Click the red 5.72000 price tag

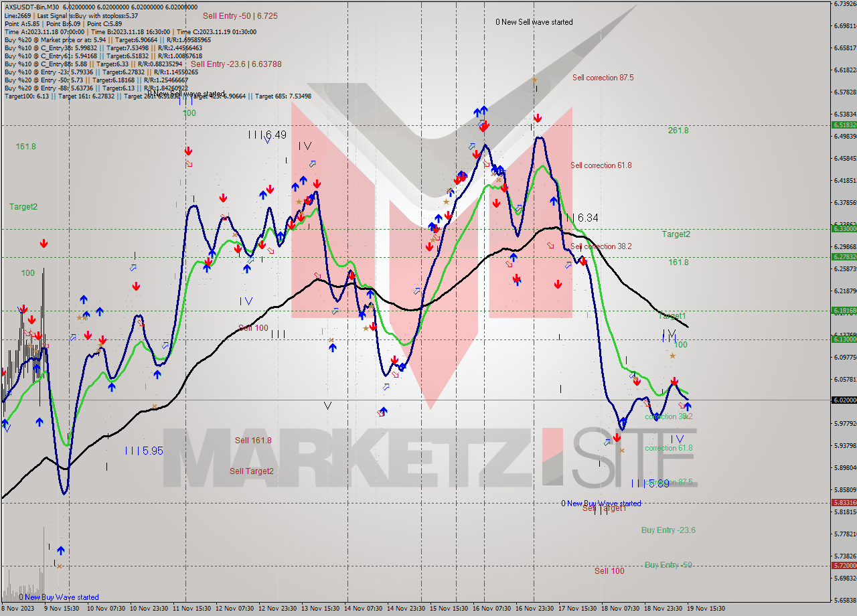pyautogui.click(x=844, y=566)
